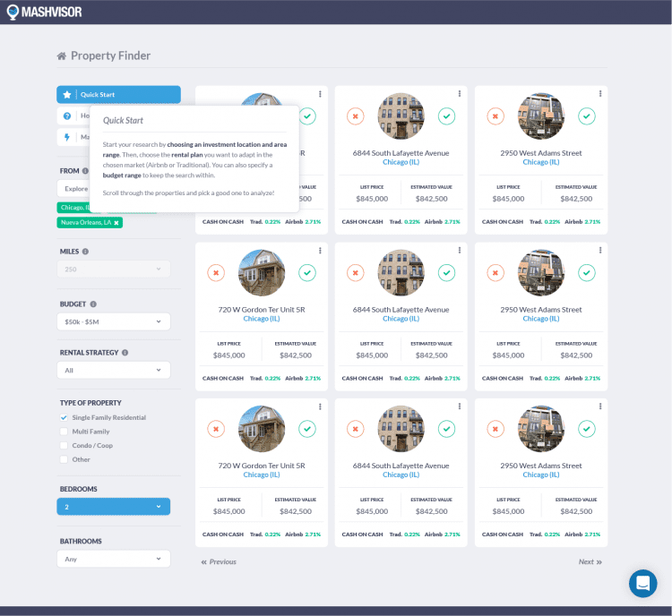This screenshot has height=616, width=672.
Task: Click the lightning bolt icon in sidebar
Action: 67,137
